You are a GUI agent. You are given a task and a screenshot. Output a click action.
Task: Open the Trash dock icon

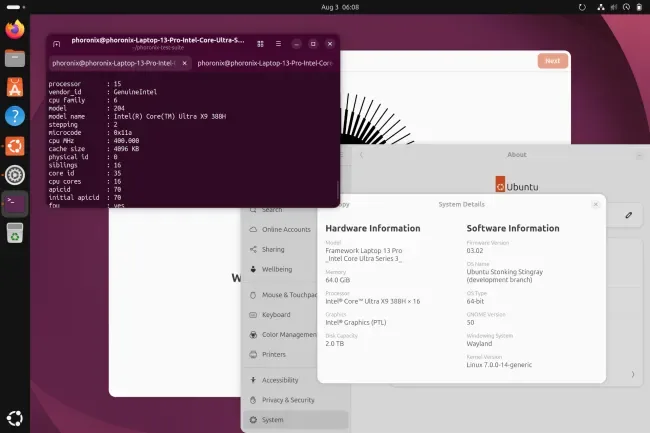coord(15,233)
